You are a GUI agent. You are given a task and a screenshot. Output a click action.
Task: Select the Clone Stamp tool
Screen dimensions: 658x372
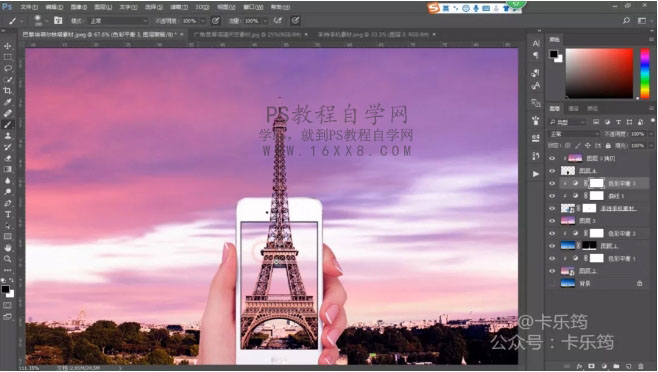[x=8, y=136]
